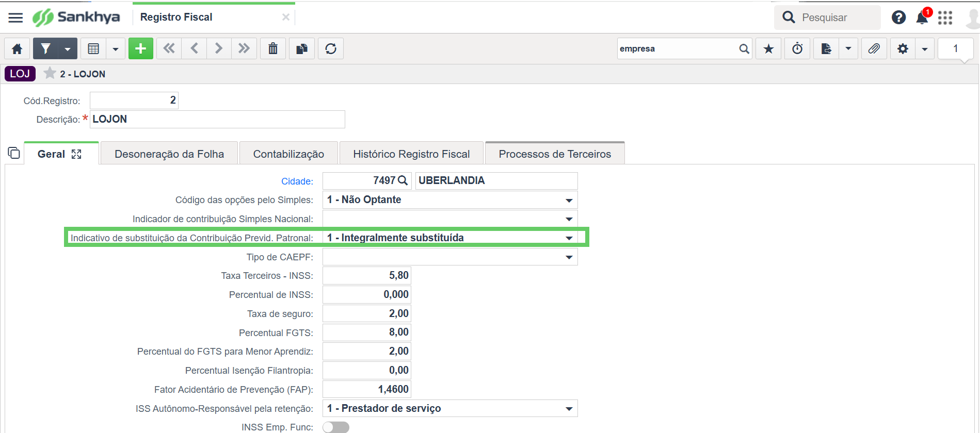Click the Home icon in toolbar

pyautogui.click(x=17, y=49)
